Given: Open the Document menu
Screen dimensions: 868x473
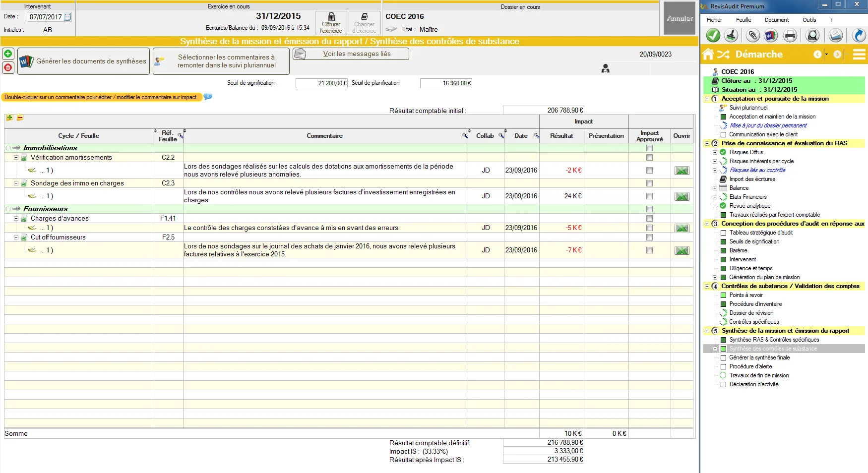Looking at the screenshot, I should click(777, 20).
